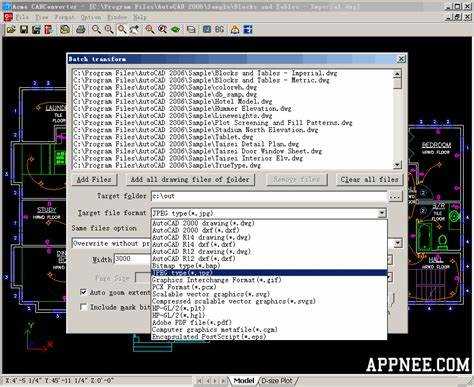
Task: Toggle the Auto zoom extent checkbox
Action: pyautogui.click(x=83, y=292)
